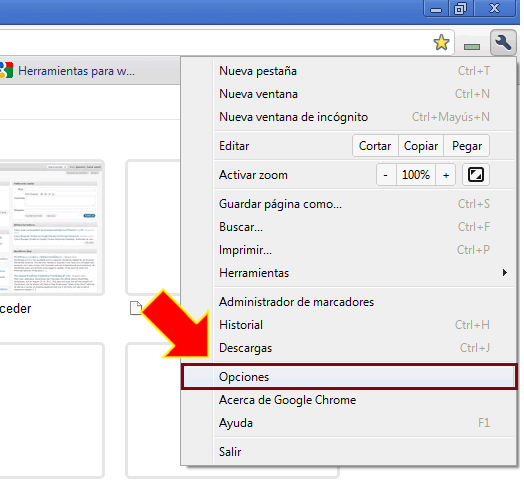The image size is (524, 483).
Task: Click the wrench menu icon
Action: (503, 42)
